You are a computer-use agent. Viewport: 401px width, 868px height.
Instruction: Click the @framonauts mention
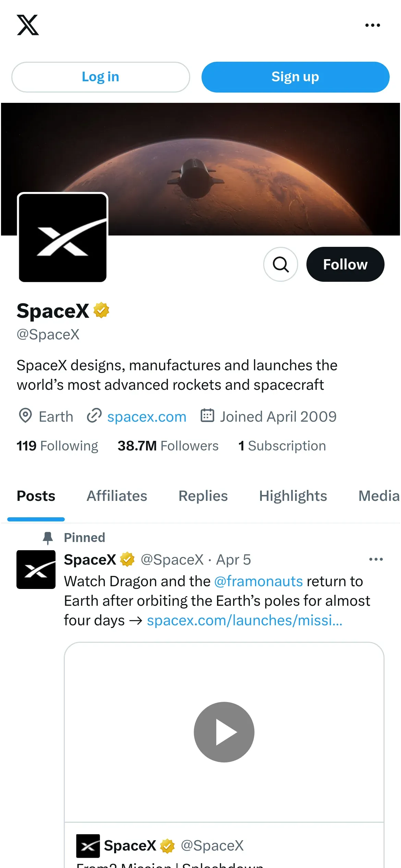[258, 581]
